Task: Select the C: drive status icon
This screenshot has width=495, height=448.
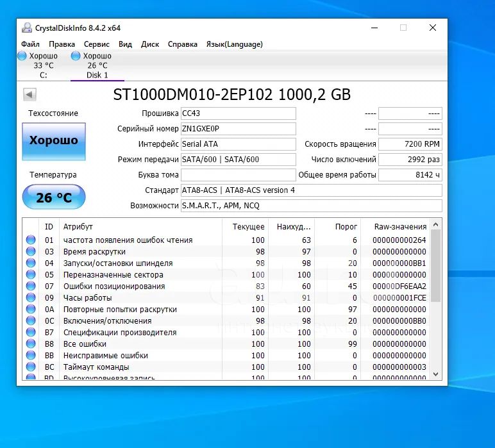Action: click(x=22, y=56)
